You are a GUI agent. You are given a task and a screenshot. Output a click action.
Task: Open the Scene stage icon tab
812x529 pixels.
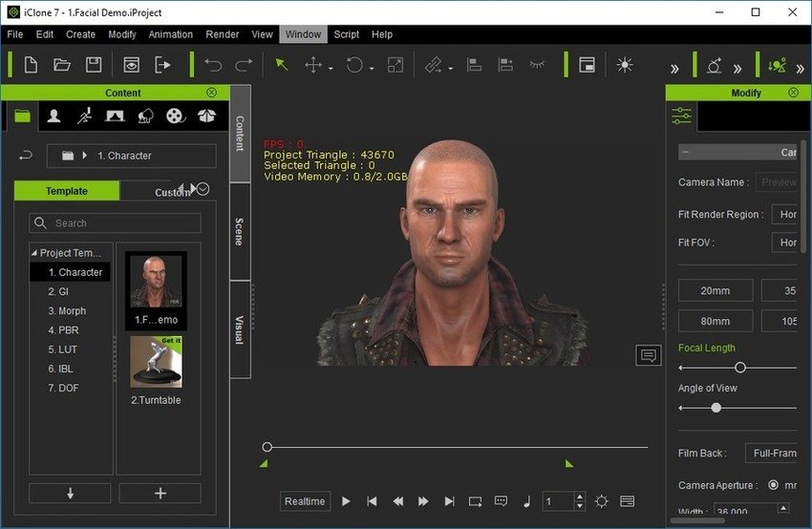[115, 116]
